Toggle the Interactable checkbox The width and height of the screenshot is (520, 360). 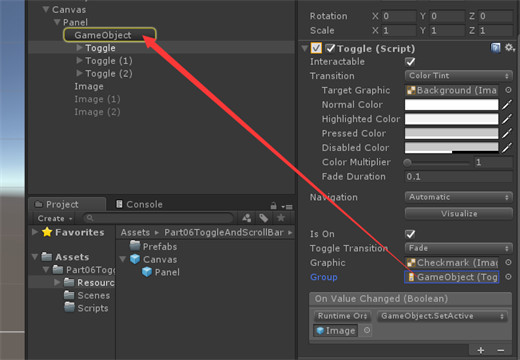[410, 62]
